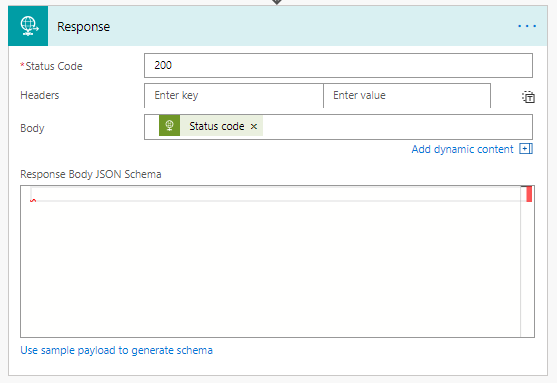Select the Status code token label
This screenshot has height=383, width=557.
pyautogui.click(x=217, y=126)
